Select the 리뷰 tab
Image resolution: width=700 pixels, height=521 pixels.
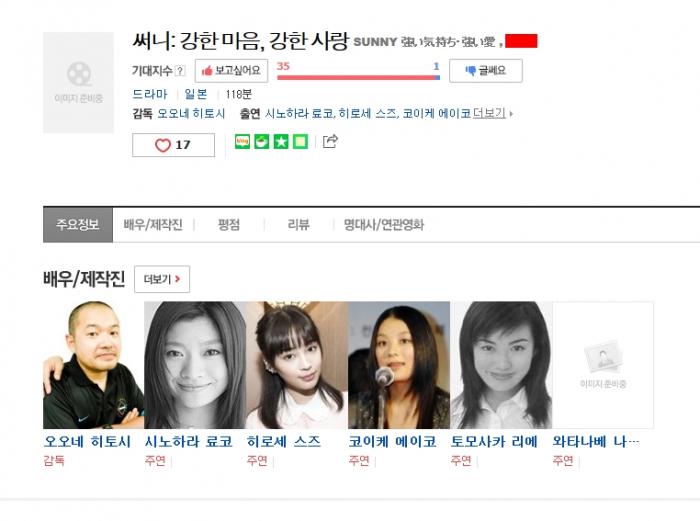click(x=299, y=225)
